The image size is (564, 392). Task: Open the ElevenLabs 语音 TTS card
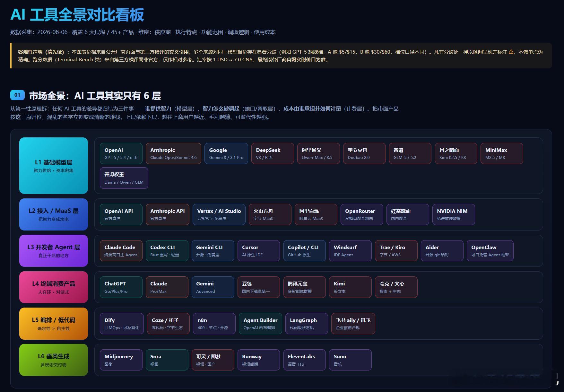click(x=305, y=360)
